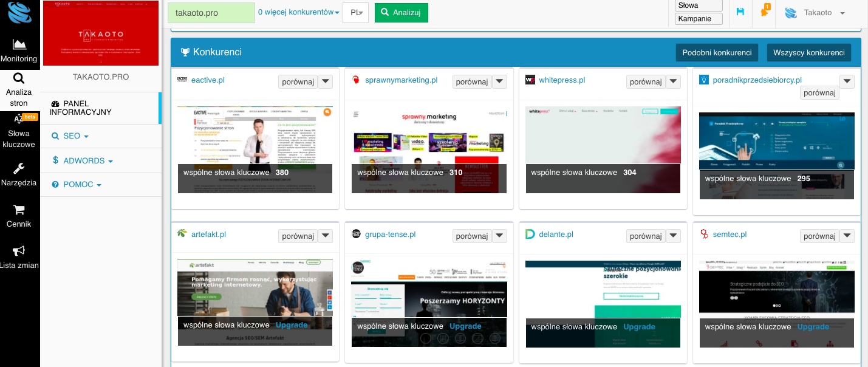
Task: Click Upgrade link on semtec.pl card
Action: click(x=813, y=326)
